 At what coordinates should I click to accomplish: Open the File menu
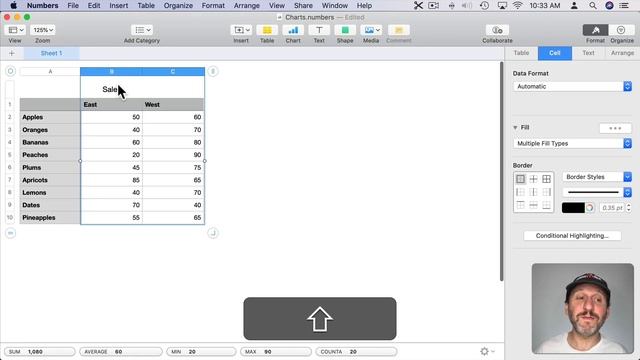(x=73, y=6)
